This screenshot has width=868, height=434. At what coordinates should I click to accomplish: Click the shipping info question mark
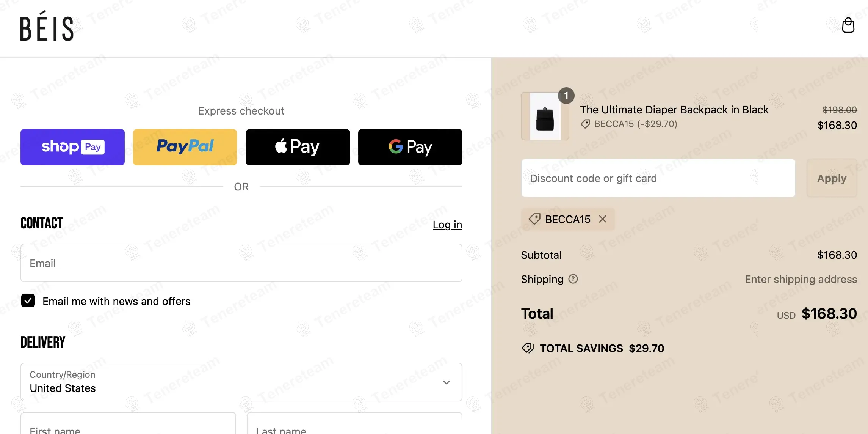coord(573,279)
